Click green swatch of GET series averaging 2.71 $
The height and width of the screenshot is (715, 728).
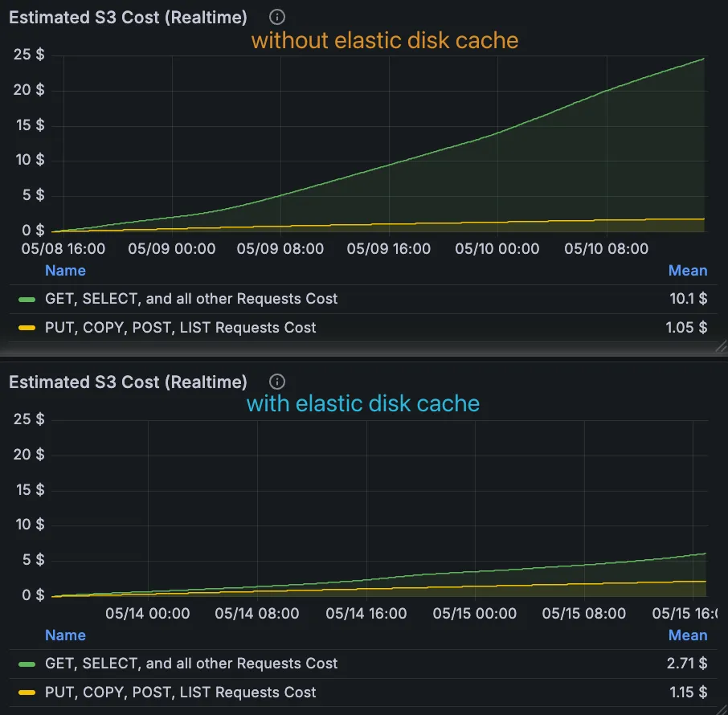[27, 664]
